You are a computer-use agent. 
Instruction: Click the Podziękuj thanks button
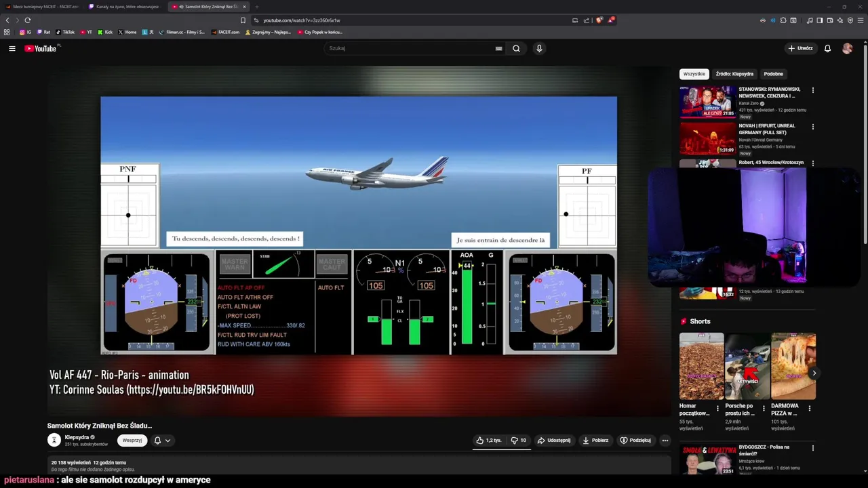pos(635,440)
